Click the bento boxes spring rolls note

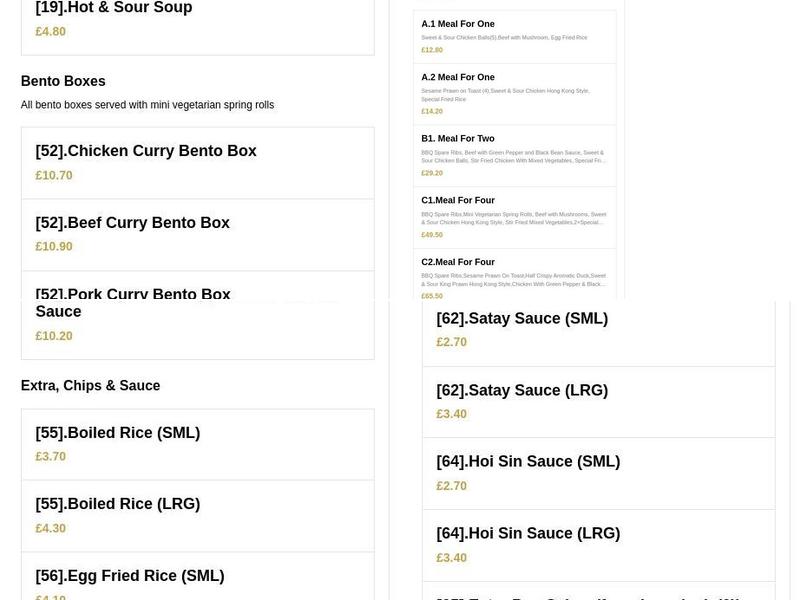pyautogui.click(x=147, y=105)
